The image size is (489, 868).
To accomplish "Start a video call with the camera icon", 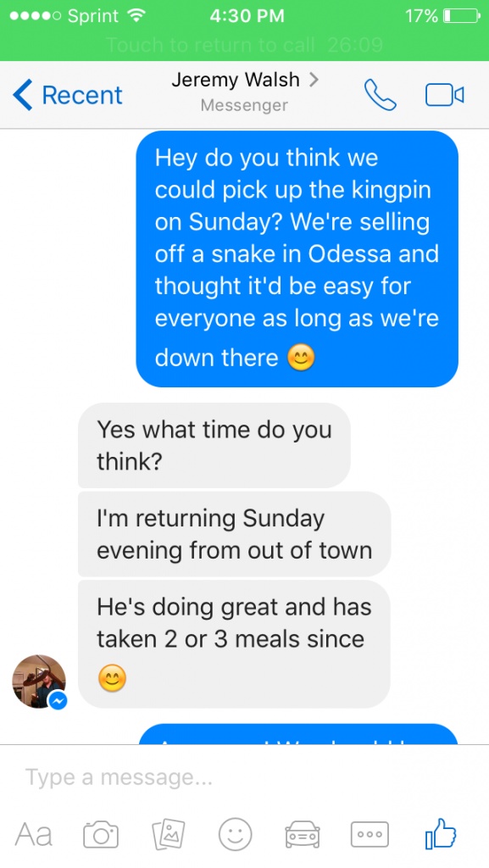I will pyautogui.click(x=445, y=95).
